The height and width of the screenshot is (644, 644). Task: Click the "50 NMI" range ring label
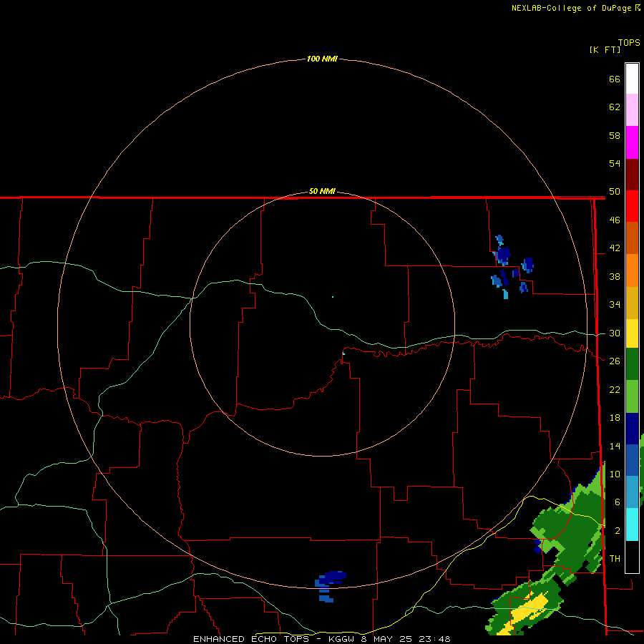(322, 191)
